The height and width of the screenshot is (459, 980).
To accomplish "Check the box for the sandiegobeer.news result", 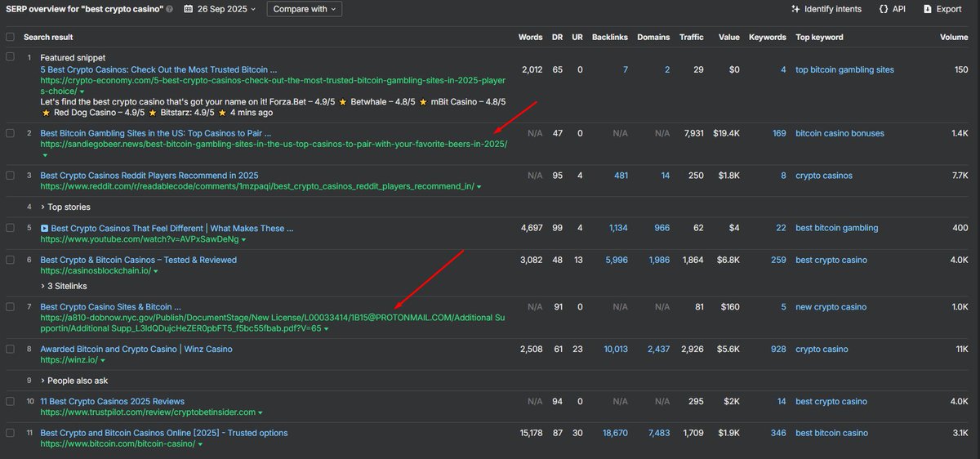I will point(10,133).
